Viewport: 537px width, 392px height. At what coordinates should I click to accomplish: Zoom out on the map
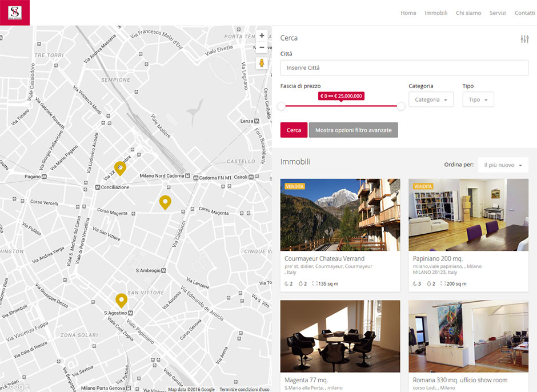click(x=262, y=47)
